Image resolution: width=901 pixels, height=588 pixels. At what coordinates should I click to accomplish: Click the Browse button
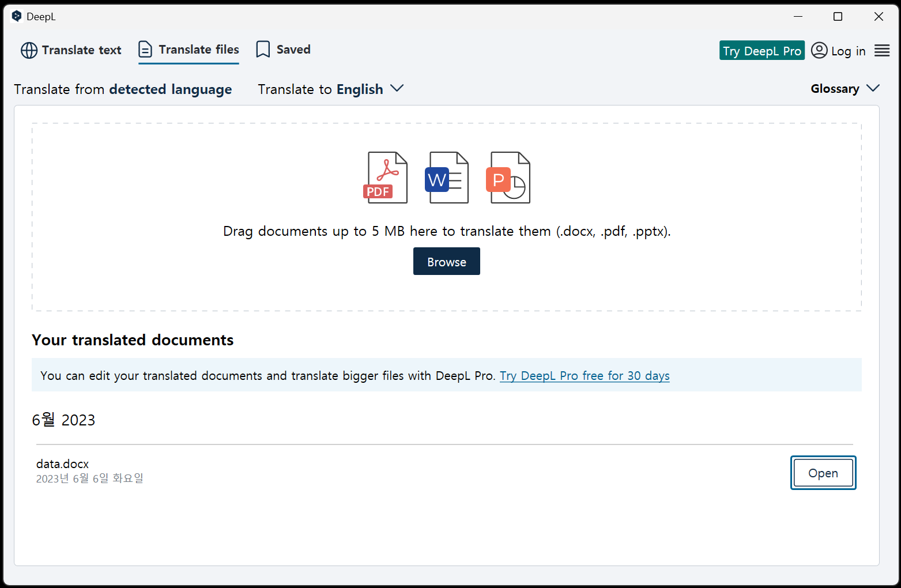pyautogui.click(x=447, y=262)
